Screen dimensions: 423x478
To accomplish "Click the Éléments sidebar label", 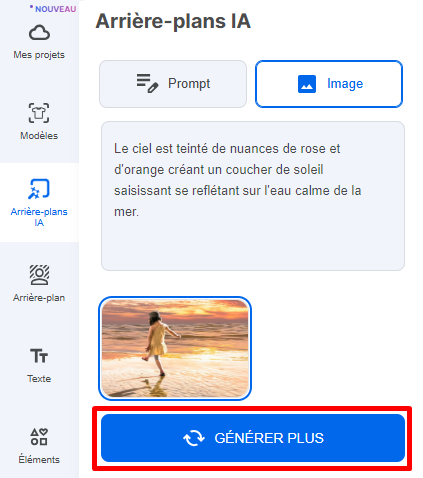I will 39,459.
